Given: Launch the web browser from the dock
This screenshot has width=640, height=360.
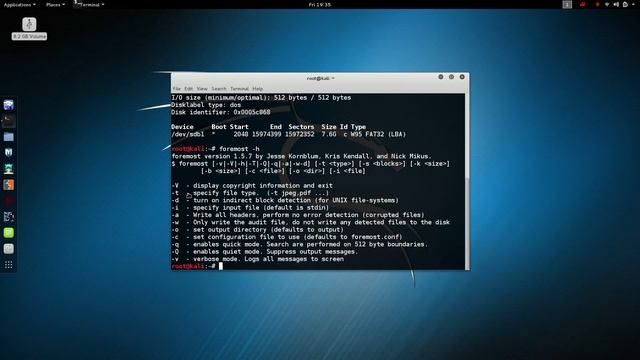Looking at the screenshot, I should [x=9, y=105].
